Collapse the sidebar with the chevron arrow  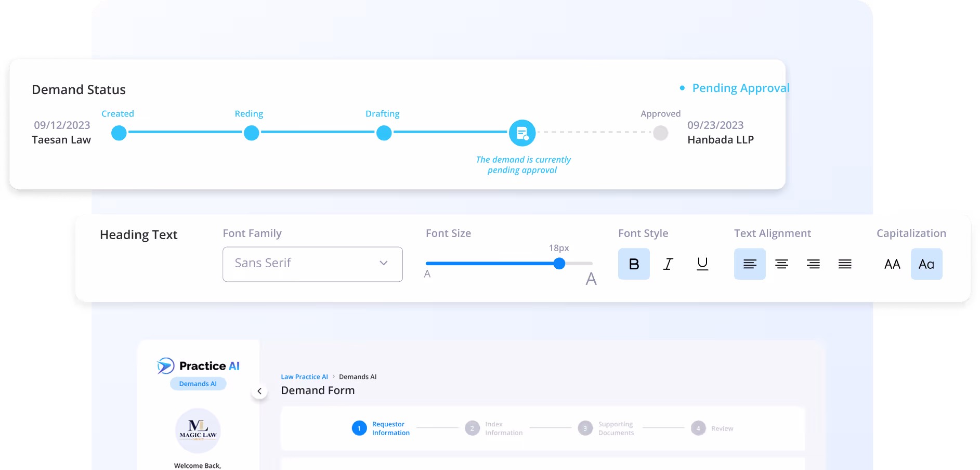pos(259,391)
